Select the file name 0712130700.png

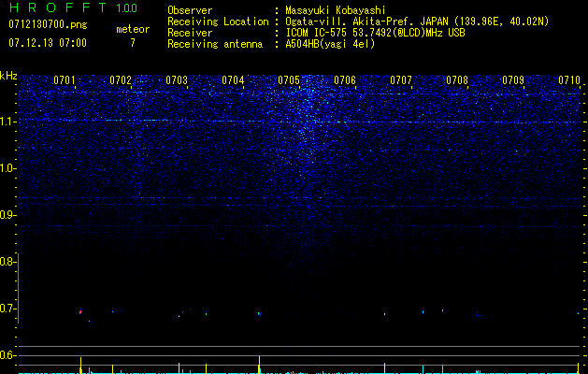pyautogui.click(x=48, y=24)
